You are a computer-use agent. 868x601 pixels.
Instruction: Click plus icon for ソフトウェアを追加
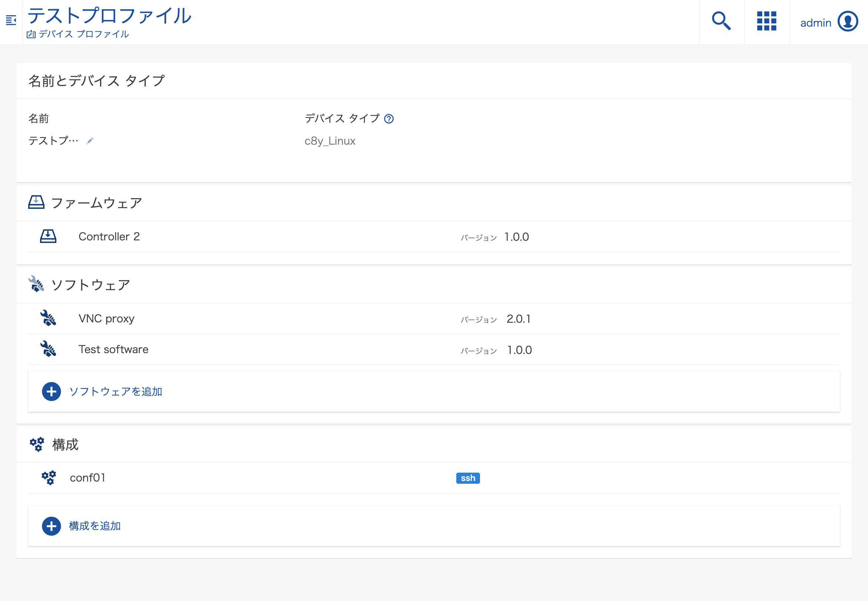tap(52, 392)
